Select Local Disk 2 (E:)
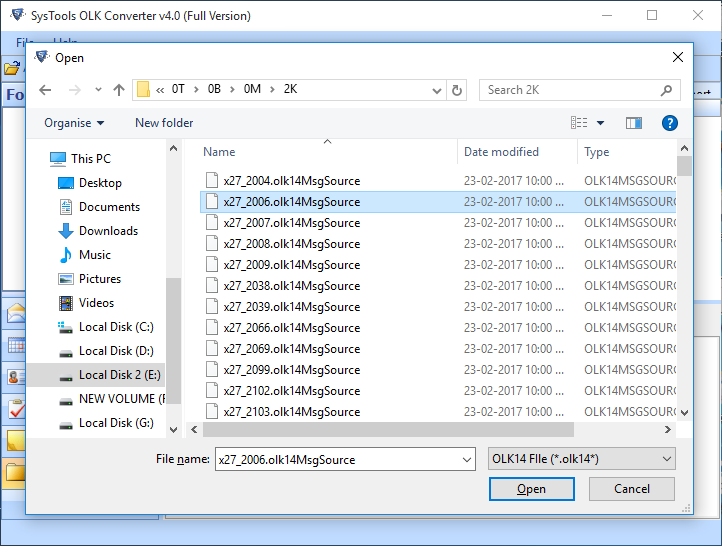 click(x=96, y=375)
